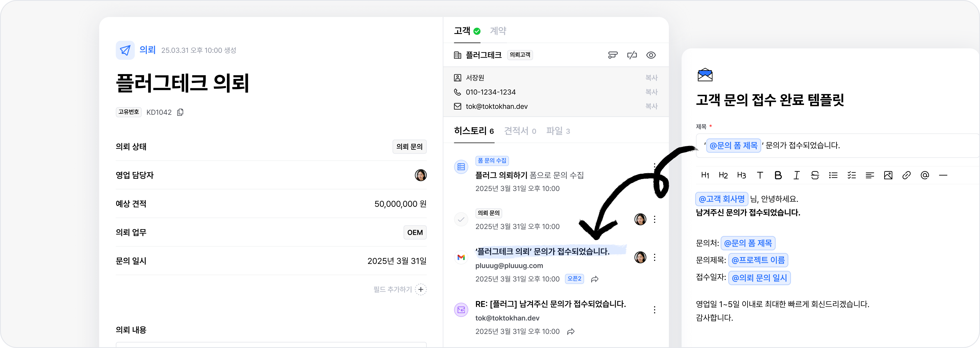Screen dimensions: 980x348
Task: Select the @고객 회사명 variable tag
Action: (x=722, y=199)
